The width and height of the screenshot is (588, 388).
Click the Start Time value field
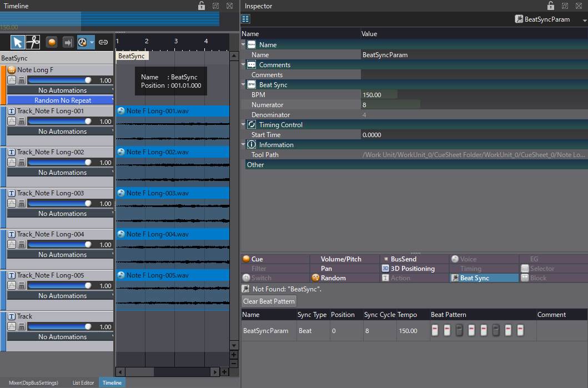click(474, 134)
